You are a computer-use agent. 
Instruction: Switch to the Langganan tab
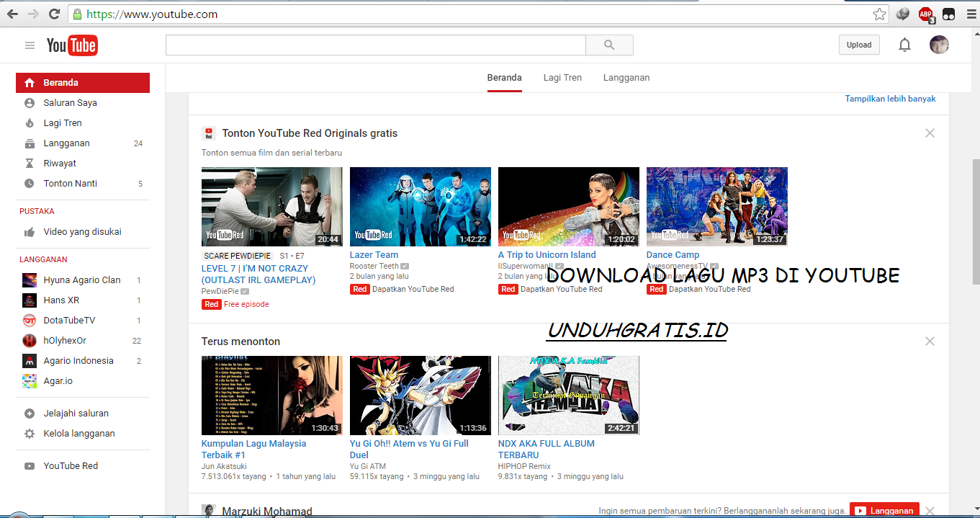[626, 78]
